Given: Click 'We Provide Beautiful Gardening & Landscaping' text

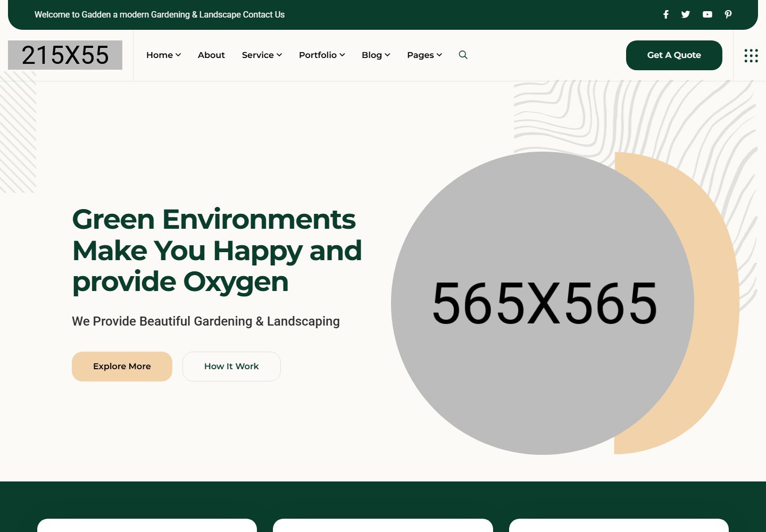Looking at the screenshot, I should pyautogui.click(x=206, y=321).
